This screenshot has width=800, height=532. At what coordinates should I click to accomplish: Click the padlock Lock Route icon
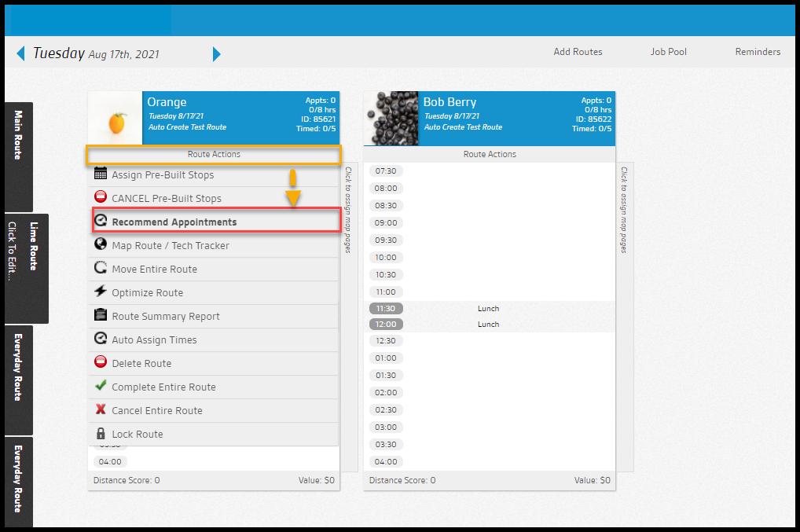100,434
